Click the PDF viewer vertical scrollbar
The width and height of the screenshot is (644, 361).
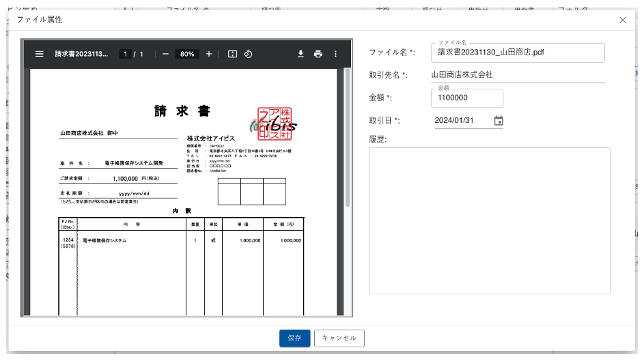[347, 136]
